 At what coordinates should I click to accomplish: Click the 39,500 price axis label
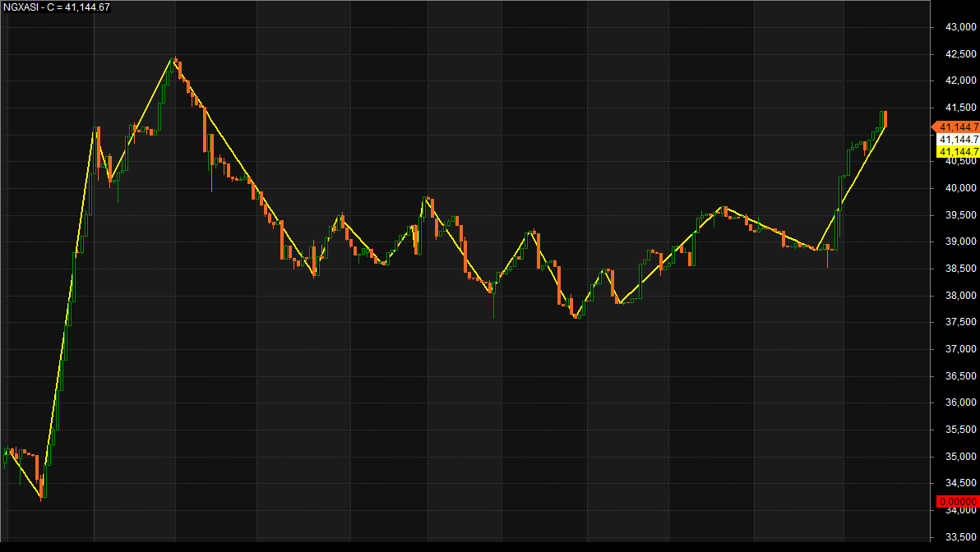coord(960,215)
